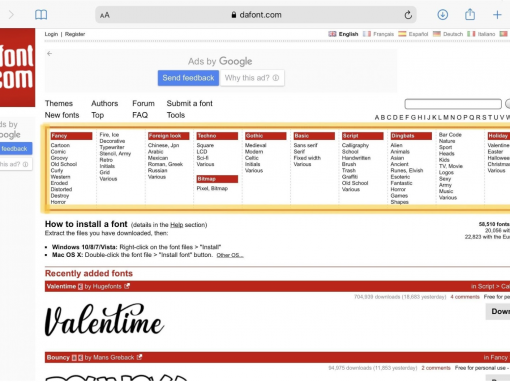Tap the dafont.com address bar
The height and width of the screenshot is (382, 510).
tap(256, 15)
